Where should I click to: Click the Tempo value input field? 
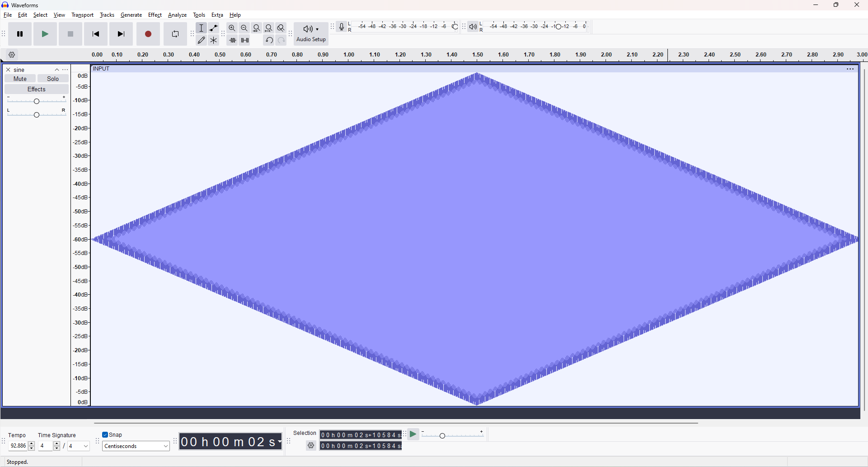coord(18,446)
